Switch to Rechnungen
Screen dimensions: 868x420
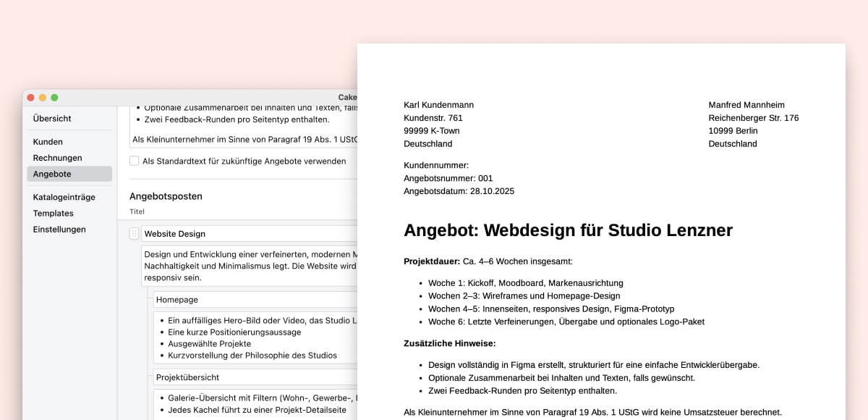pos(56,158)
